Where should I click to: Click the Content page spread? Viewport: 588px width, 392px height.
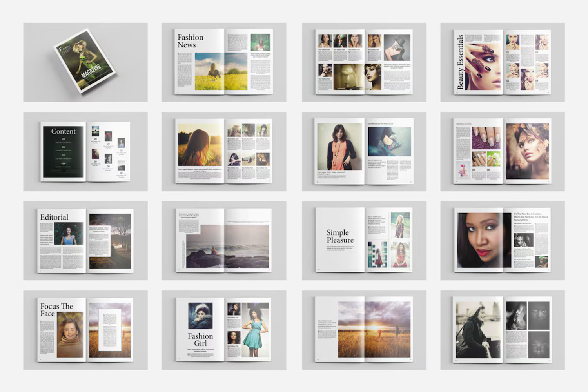coord(85,152)
